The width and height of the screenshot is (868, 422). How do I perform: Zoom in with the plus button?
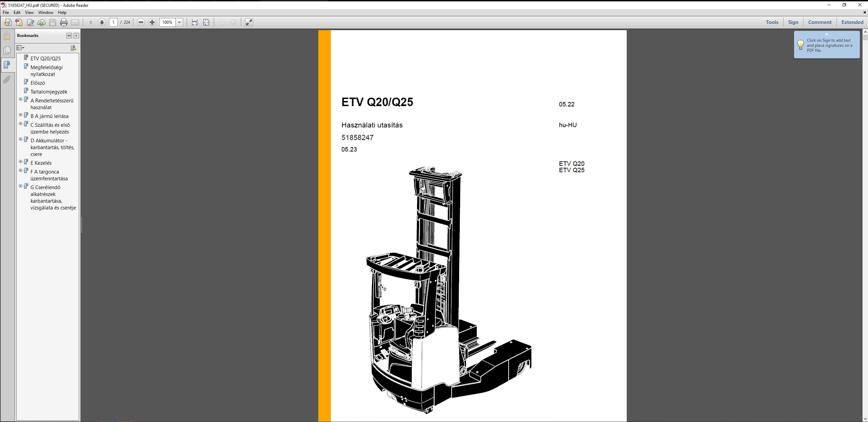pos(152,22)
